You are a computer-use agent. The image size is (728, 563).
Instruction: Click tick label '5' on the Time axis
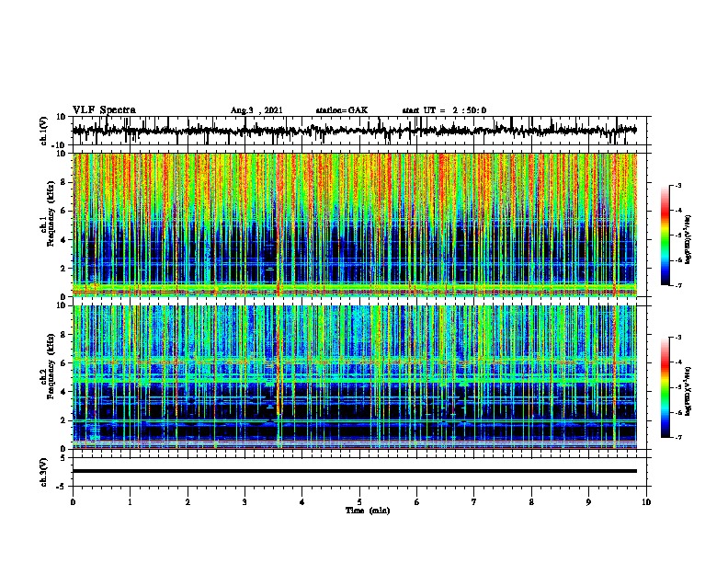[359, 502]
